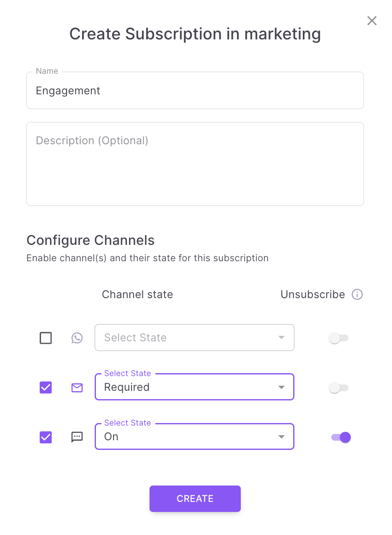This screenshot has height=535, width=392.
Task: Click the Configure Channels heading
Action: 90,240
